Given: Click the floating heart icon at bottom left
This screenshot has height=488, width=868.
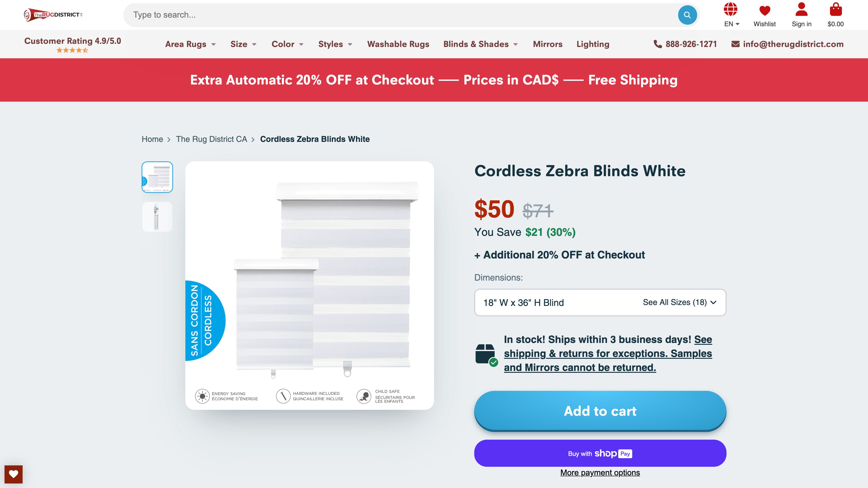Looking at the screenshot, I should point(13,474).
